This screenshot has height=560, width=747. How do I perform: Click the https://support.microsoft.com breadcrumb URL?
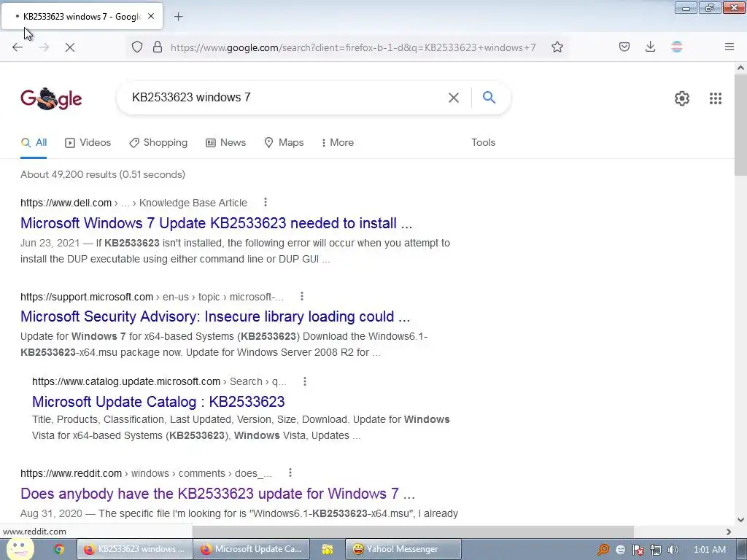tap(87, 297)
